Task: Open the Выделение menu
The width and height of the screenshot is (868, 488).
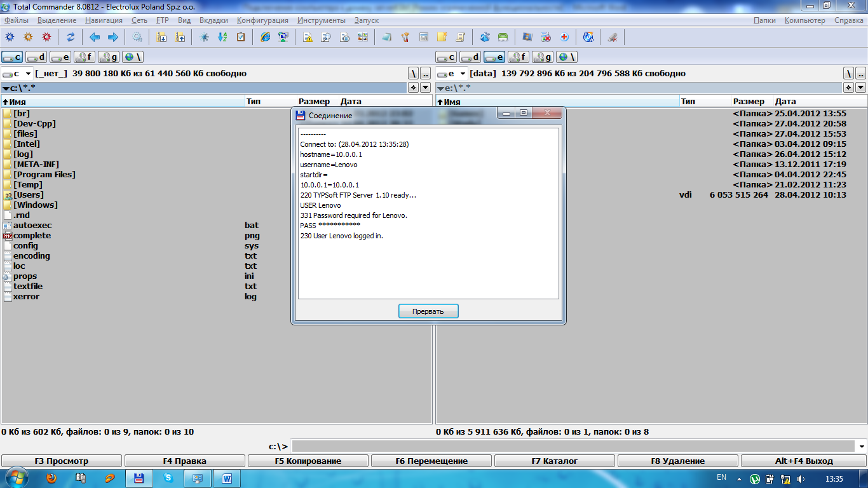Action: click(57, 20)
